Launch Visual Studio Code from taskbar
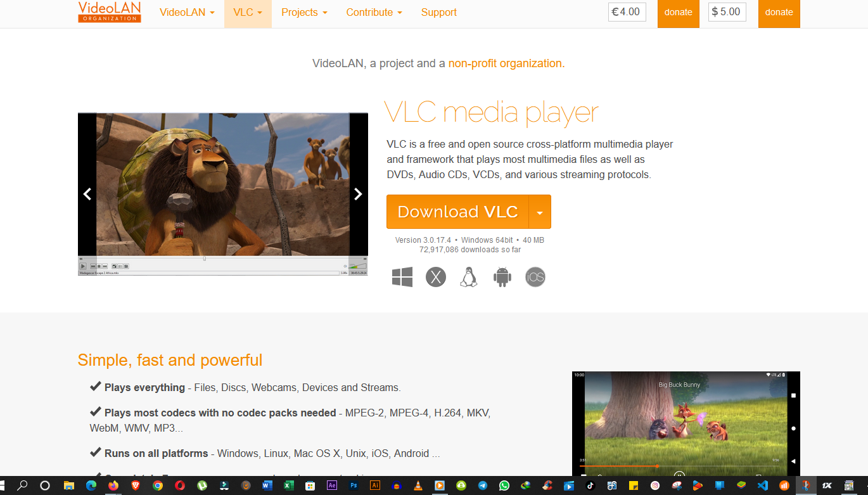This screenshot has height=495, width=868. pos(763,485)
